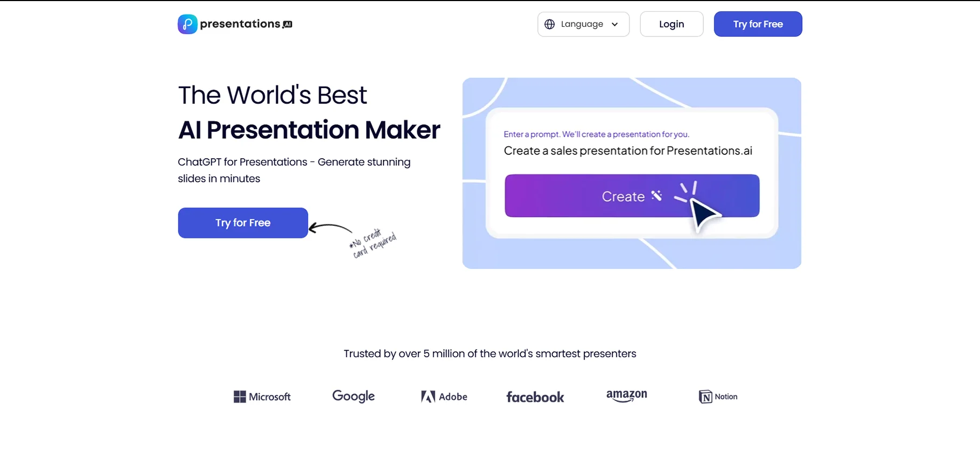Open the Language dropdown

tap(583, 24)
